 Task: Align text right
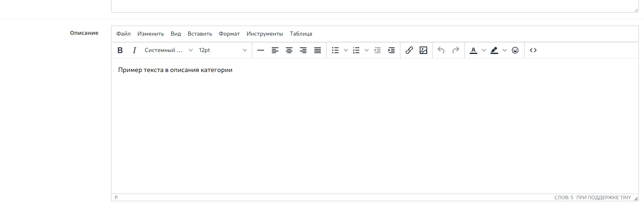pyautogui.click(x=303, y=50)
